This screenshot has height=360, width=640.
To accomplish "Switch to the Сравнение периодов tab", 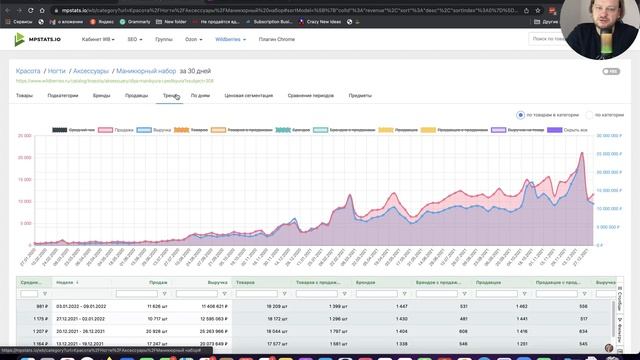I will (x=311, y=96).
